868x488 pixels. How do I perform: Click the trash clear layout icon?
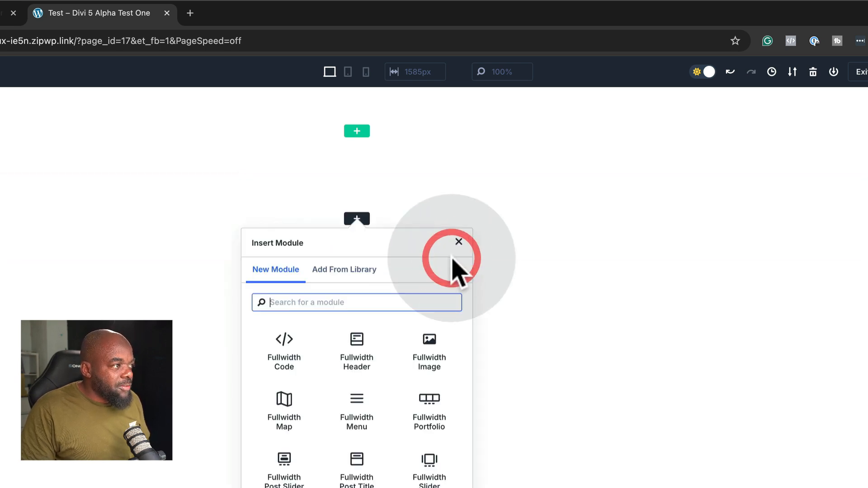tap(813, 72)
